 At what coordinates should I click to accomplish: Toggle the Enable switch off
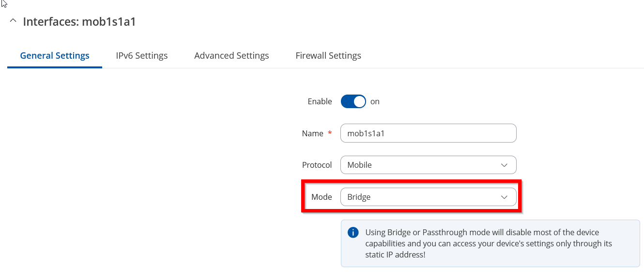(x=353, y=101)
